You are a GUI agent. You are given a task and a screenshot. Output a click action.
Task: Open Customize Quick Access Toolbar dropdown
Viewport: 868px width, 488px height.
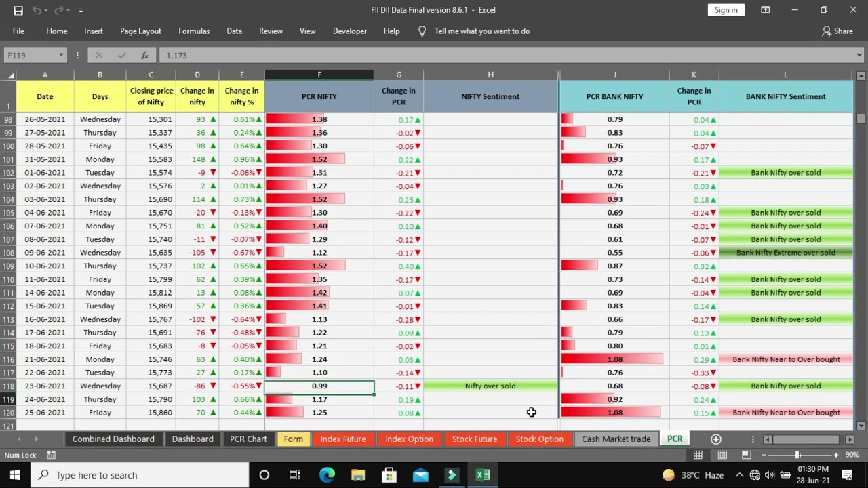point(81,11)
